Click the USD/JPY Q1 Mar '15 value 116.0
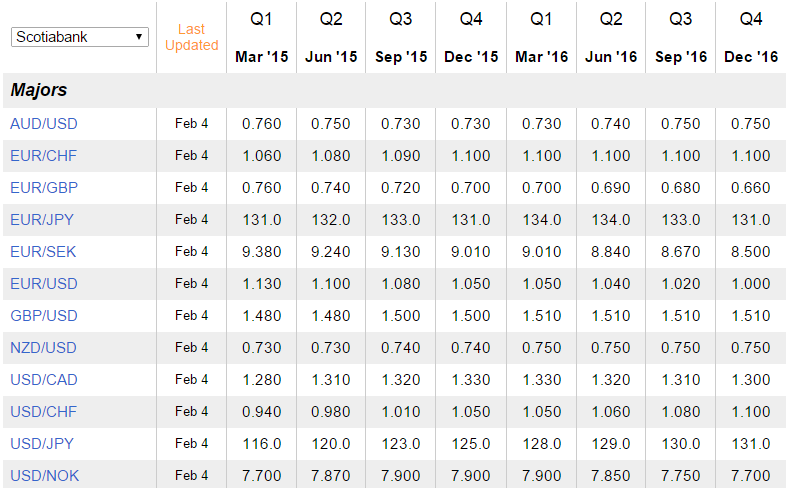Viewport: 792px width, 488px height. (262, 444)
